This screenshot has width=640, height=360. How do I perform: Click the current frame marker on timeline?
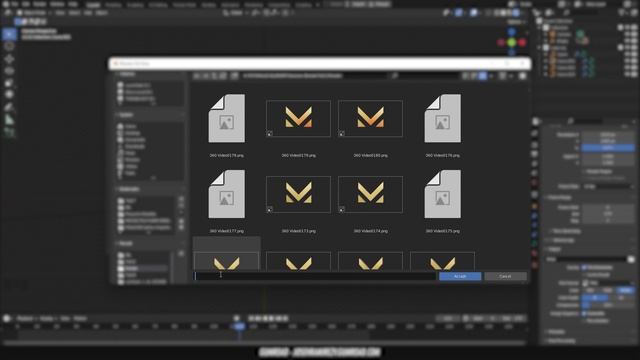click(x=240, y=326)
